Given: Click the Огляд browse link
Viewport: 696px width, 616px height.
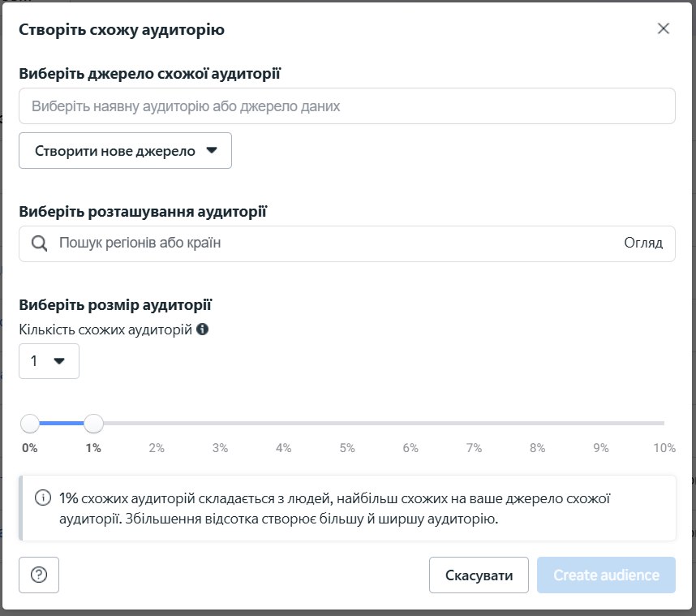Looking at the screenshot, I should 643,243.
